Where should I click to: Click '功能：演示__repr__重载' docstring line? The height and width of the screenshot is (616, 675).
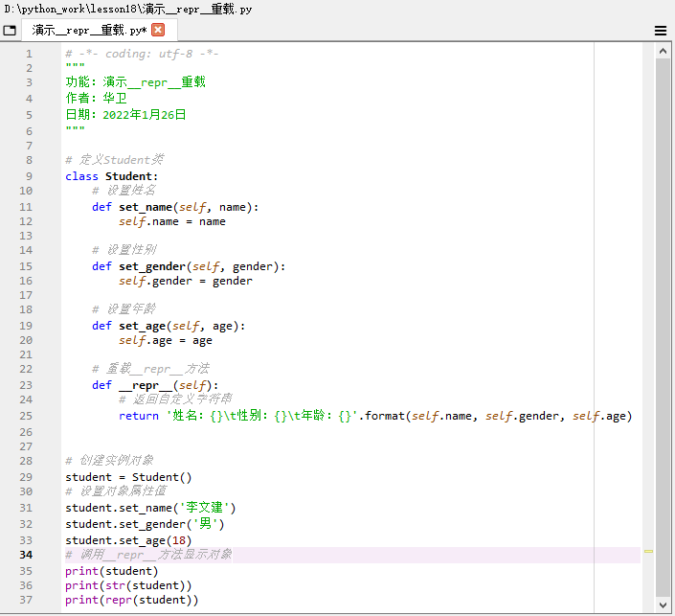135,81
